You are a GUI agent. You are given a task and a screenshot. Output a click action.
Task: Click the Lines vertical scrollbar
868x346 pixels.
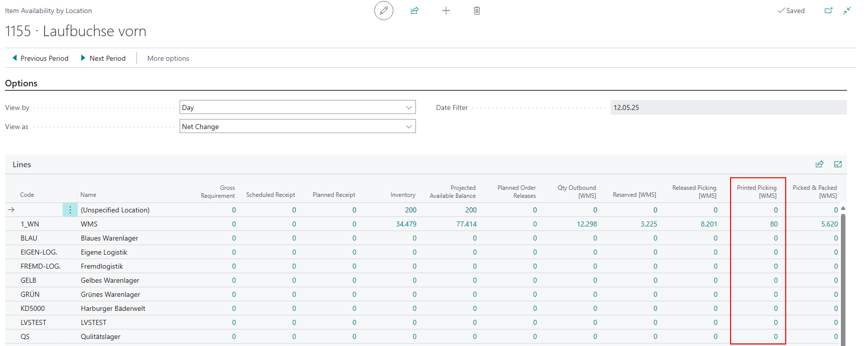click(843, 276)
